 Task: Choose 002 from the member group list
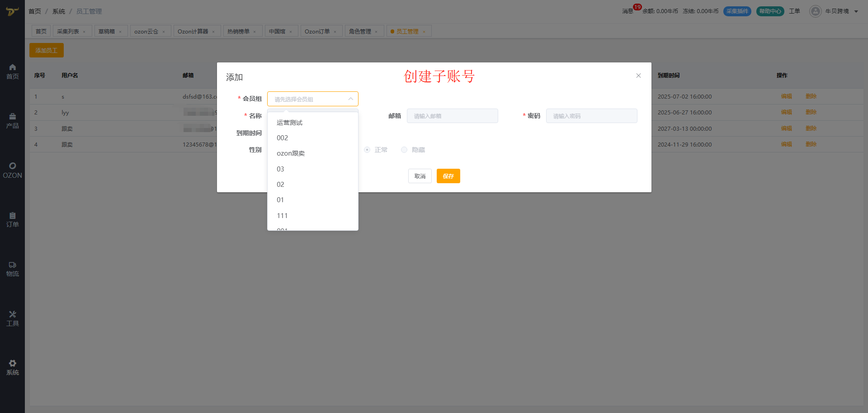pos(313,138)
